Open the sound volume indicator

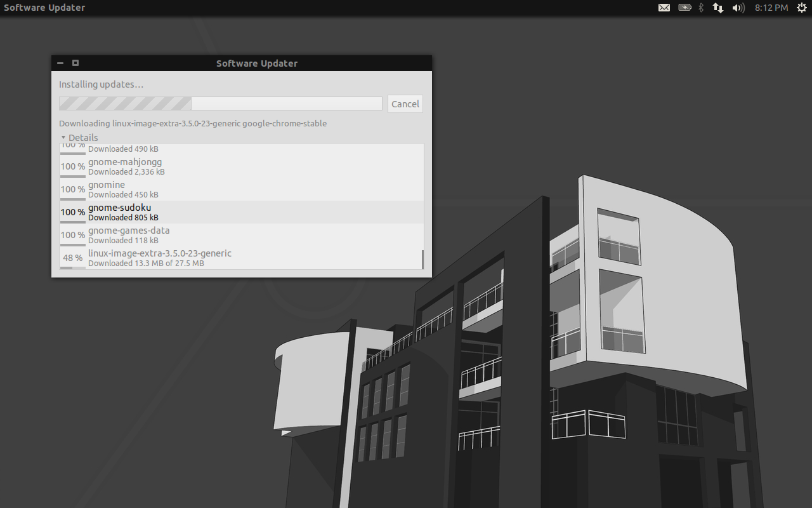click(738, 8)
